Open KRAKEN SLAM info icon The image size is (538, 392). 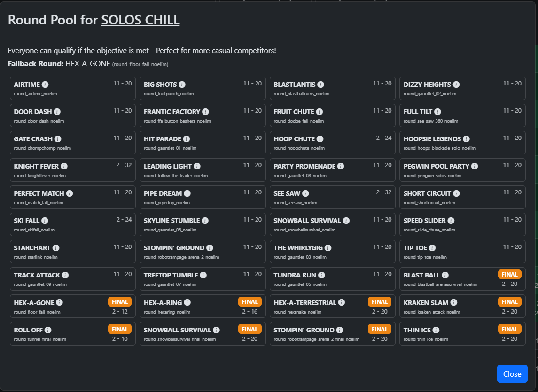453,302
